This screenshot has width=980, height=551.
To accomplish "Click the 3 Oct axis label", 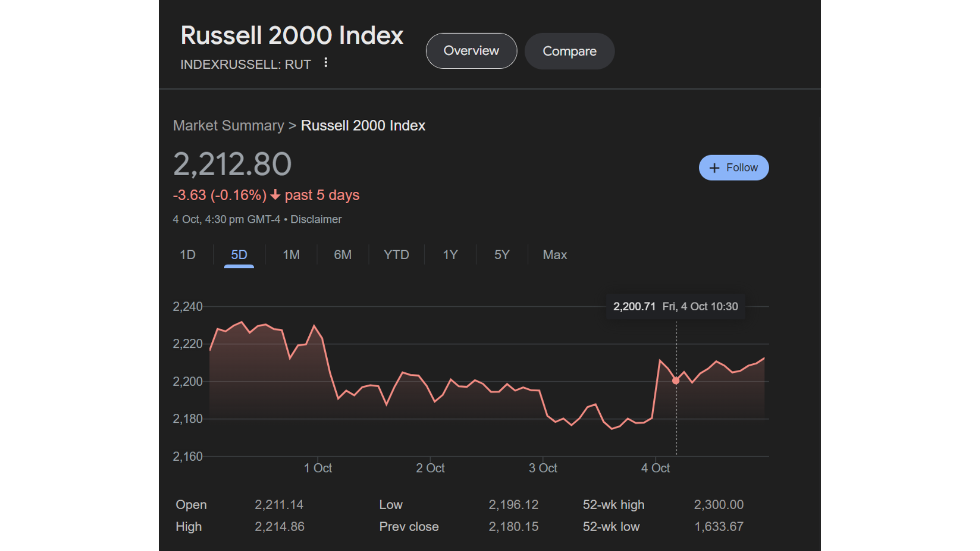I will 543,468.
